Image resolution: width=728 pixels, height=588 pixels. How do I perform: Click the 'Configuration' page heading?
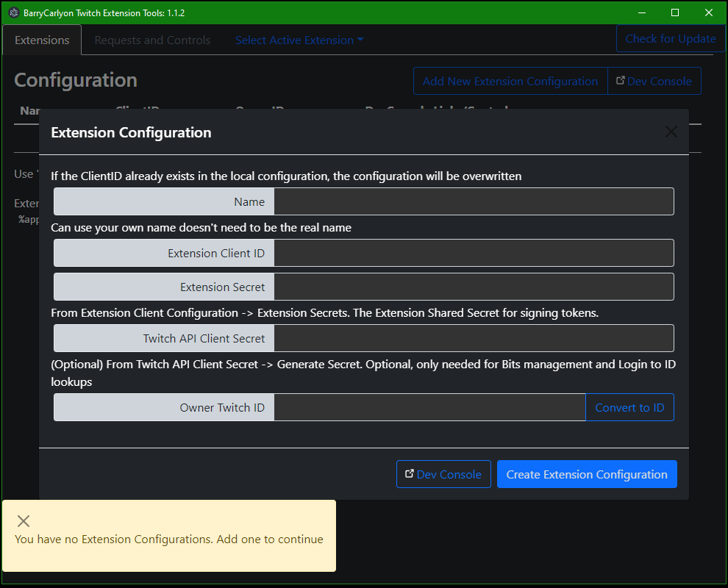point(76,80)
